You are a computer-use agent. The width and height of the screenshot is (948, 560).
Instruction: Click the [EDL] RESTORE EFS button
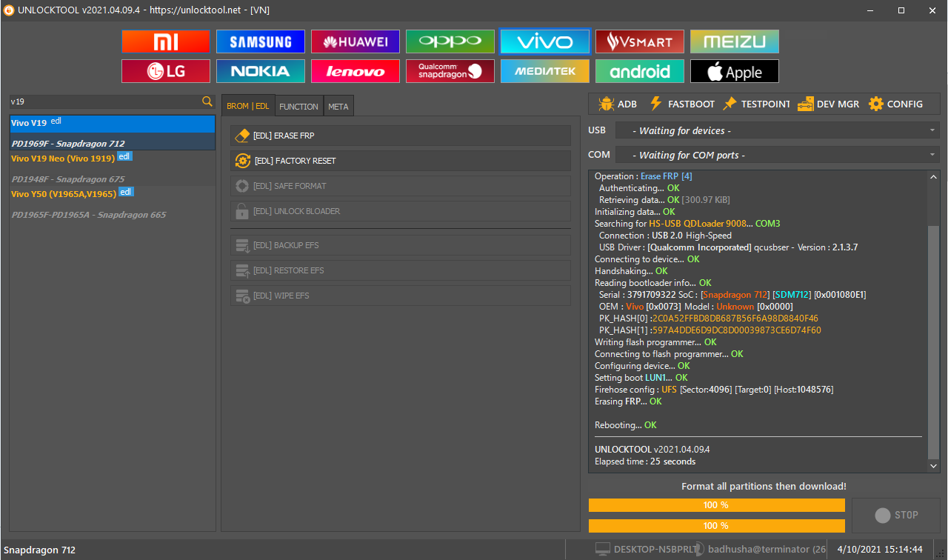coord(401,270)
